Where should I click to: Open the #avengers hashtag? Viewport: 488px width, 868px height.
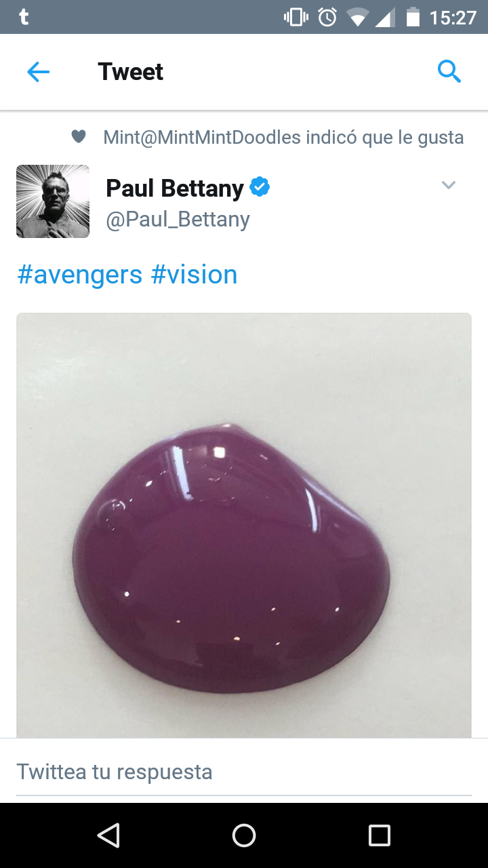click(x=79, y=275)
